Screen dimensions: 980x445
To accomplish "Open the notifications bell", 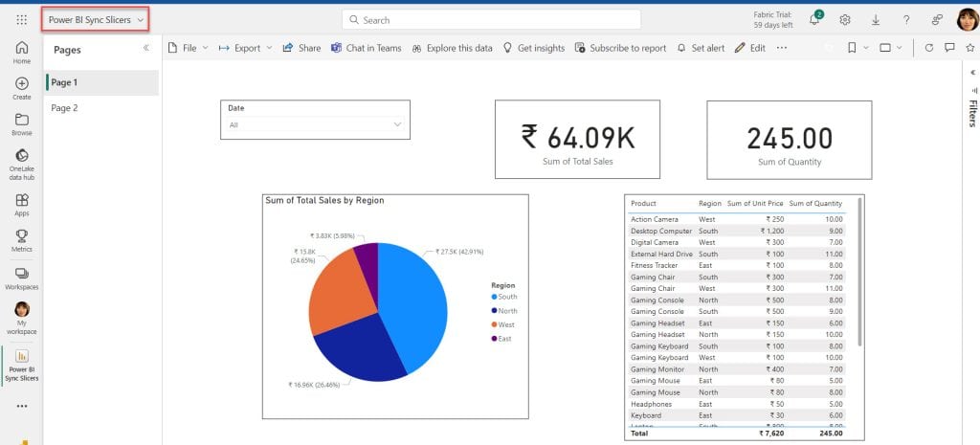I will click(814, 19).
